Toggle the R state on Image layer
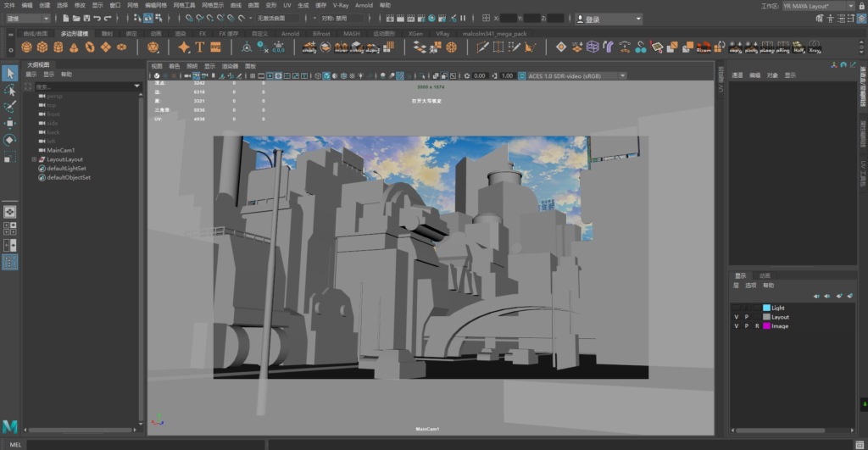 [757, 326]
